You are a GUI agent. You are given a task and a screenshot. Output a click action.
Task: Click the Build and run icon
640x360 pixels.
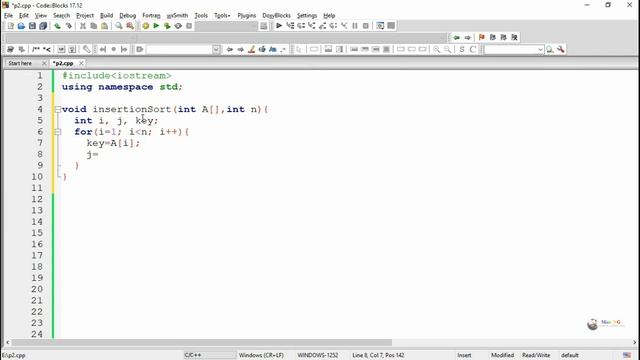(x=167, y=26)
